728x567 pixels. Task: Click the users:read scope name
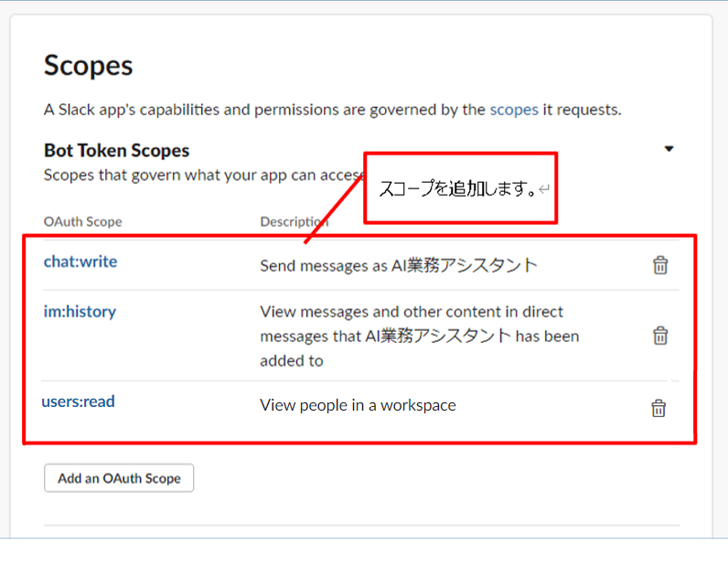(79, 401)
